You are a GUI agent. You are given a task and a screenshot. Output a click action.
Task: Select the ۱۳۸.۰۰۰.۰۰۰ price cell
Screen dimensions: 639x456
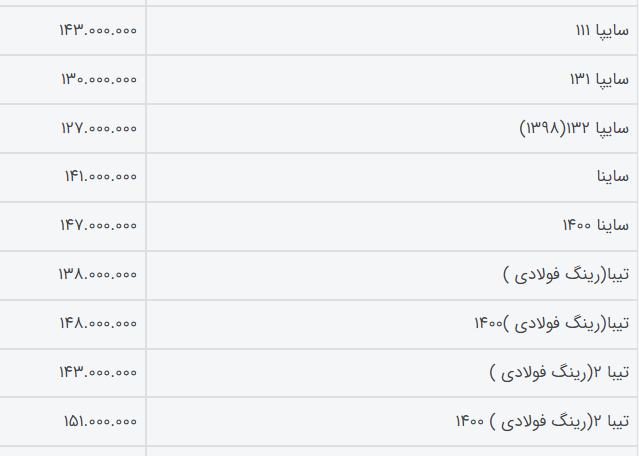tap(98, 275)
